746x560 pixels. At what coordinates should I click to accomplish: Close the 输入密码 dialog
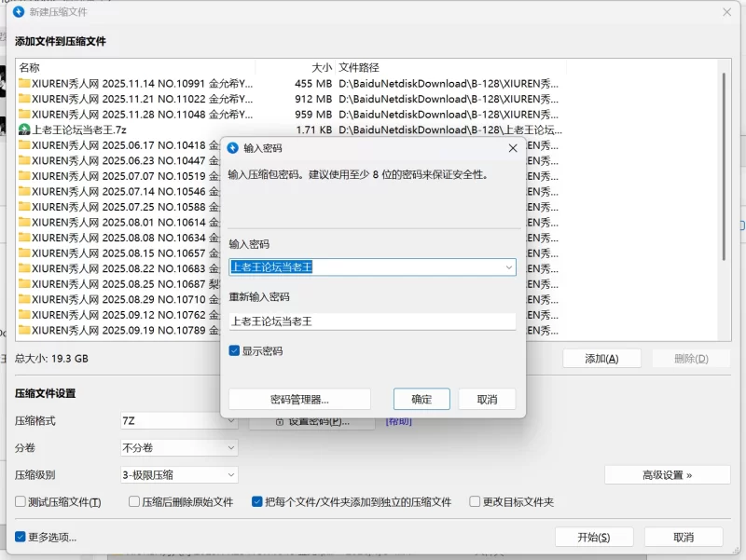(x=512, y=148)
